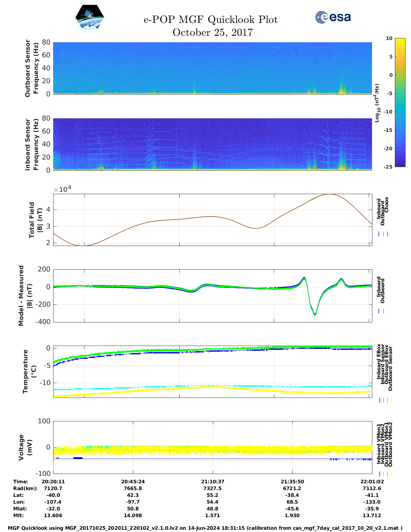Screen dimensions: 411x532
Task: Click the Inboard Sensor spectrogram panel
Action: (x=212, y=144)
